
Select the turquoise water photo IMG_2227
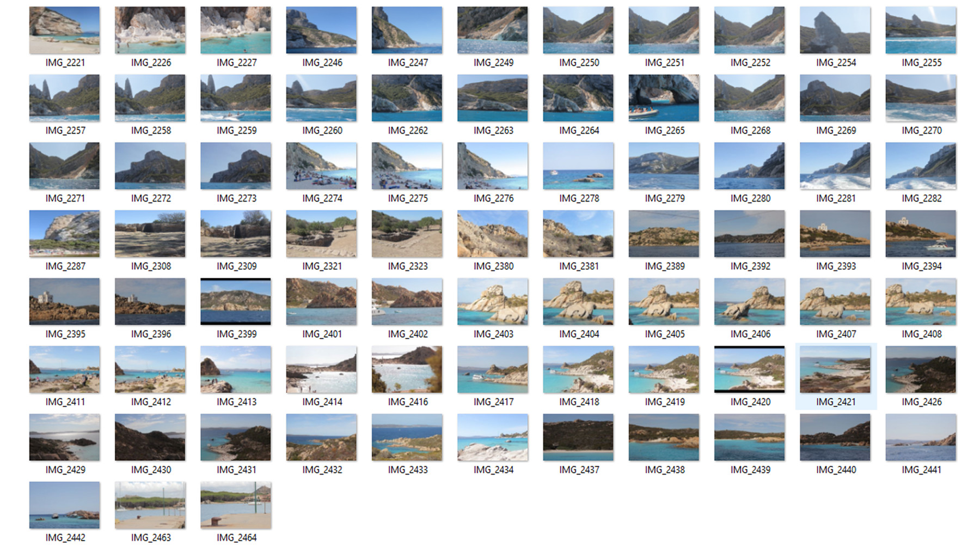(235, 30)
